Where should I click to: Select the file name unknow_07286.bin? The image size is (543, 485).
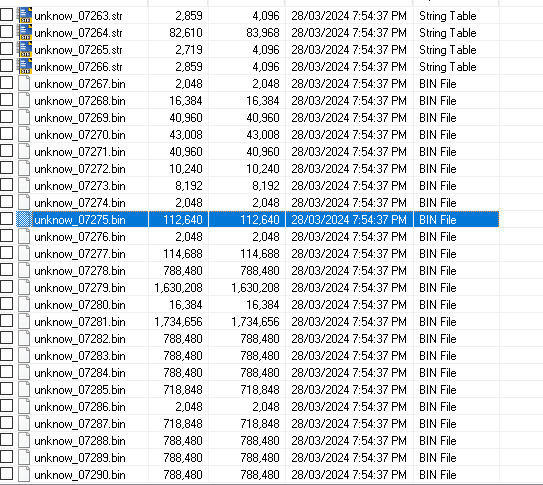[x=80, y=407]
